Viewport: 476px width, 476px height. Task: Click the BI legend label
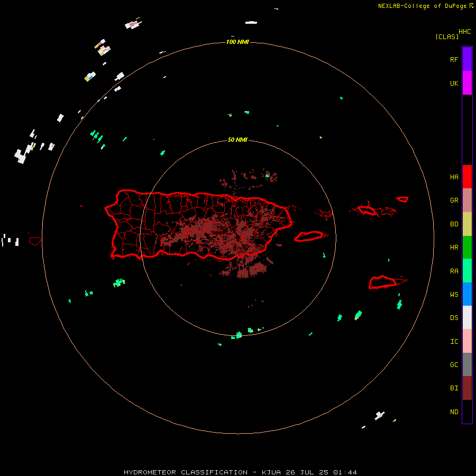pos(454,388)
